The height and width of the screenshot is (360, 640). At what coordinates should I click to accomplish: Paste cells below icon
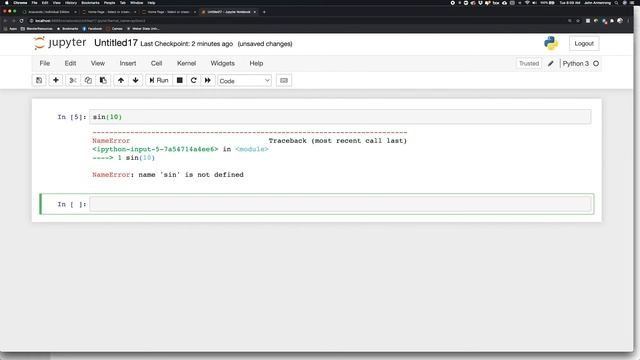103,80
